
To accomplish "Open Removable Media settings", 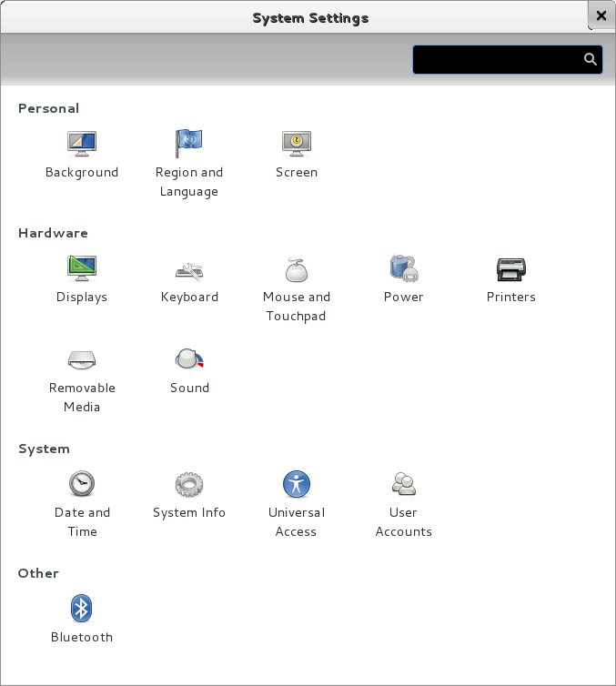I will click(x=82, y=359).
